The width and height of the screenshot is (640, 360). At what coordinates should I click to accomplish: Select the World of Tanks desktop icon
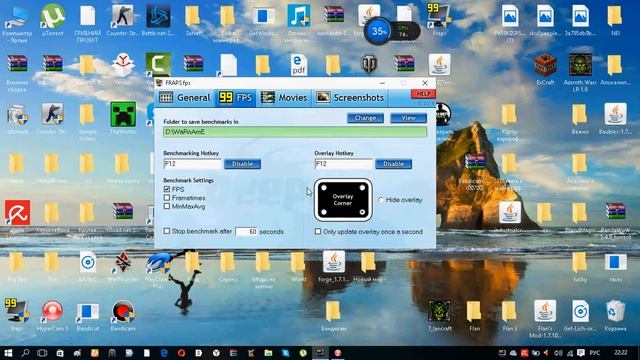[369, 64]
